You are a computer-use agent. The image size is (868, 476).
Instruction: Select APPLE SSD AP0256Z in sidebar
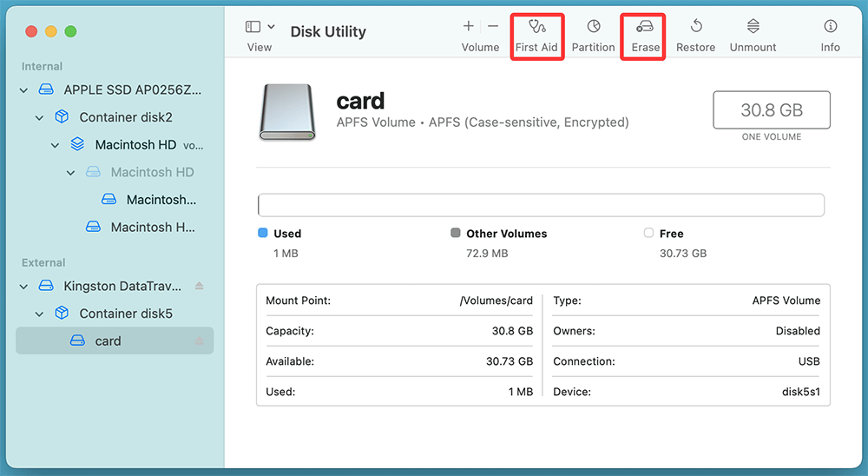click(115, 89)
